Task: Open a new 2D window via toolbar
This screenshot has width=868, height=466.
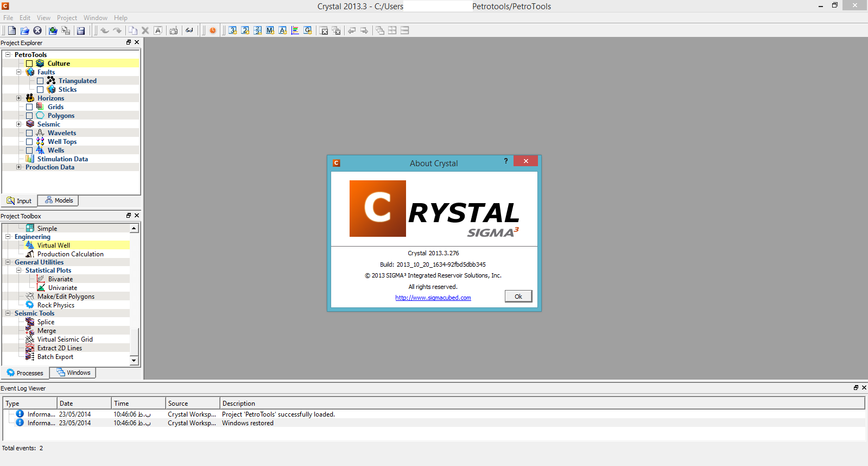Action: tap(245, 30)
